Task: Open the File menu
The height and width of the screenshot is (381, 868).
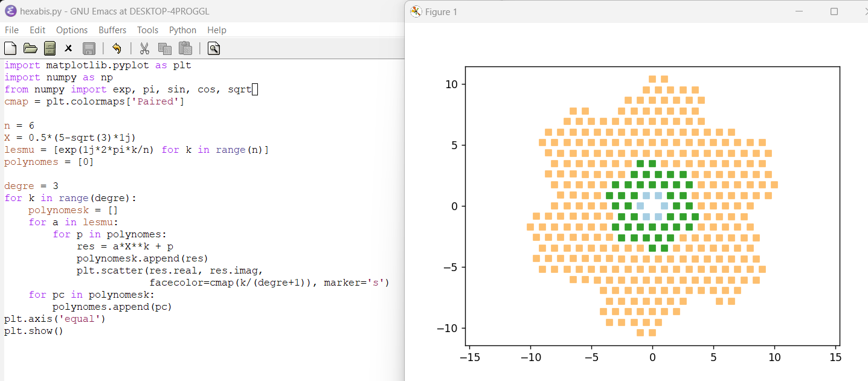Action: point(11,30)
